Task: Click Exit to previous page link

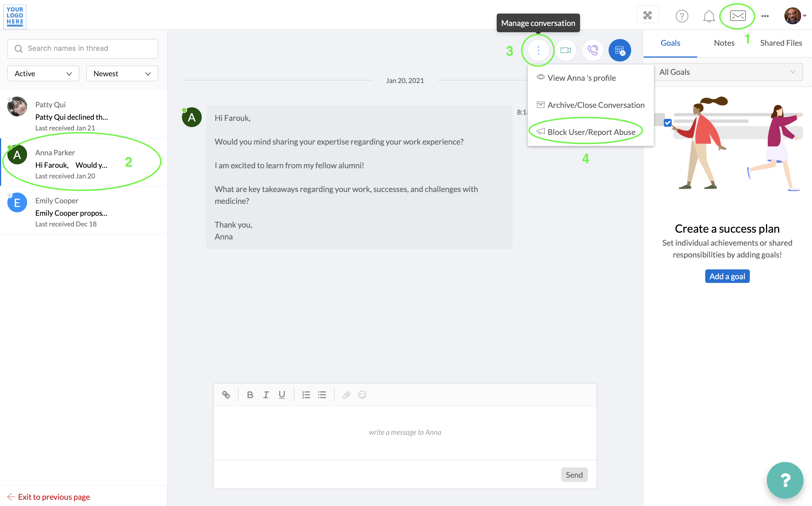Action: pyautogui.click(x=49, y=497)
